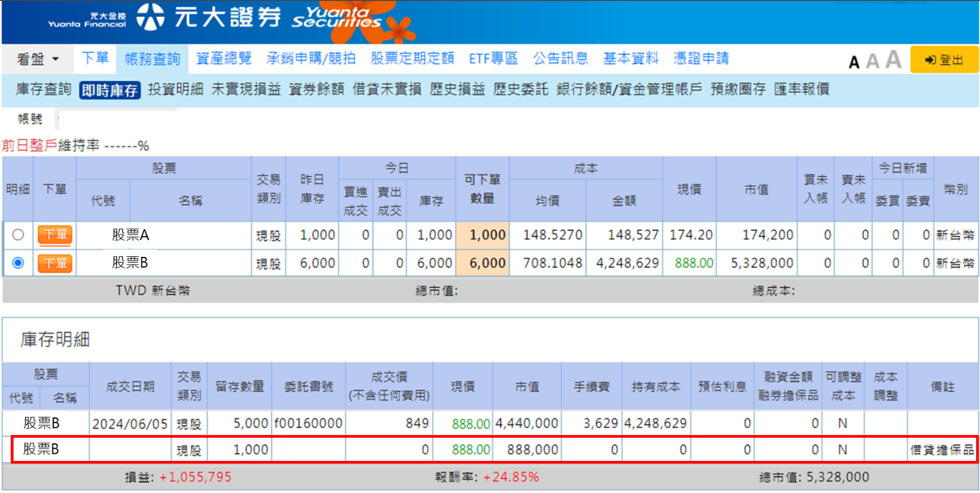
Task: Open the 公告訊息 menu
Action: (561, 59)
